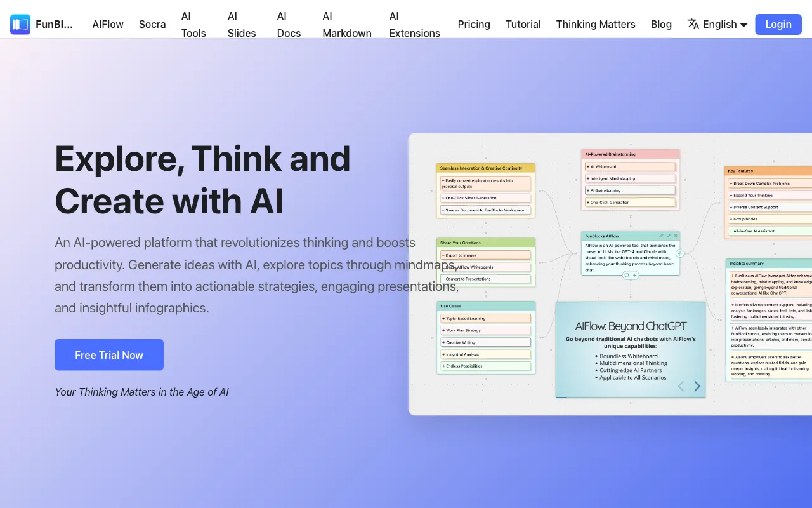Select the Diverse Content Support row
The height and width of the screenshot is (508, 812).
pos(770,207)
